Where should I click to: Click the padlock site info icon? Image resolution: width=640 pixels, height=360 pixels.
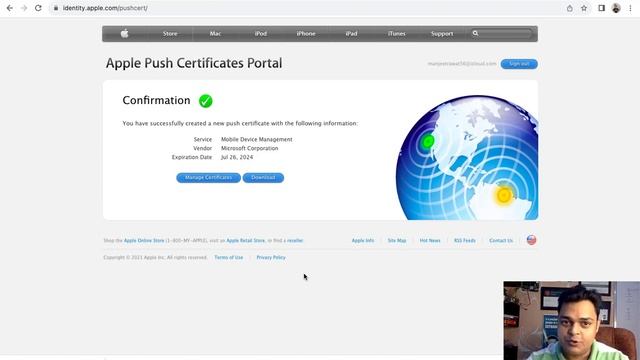click(56, 8)
